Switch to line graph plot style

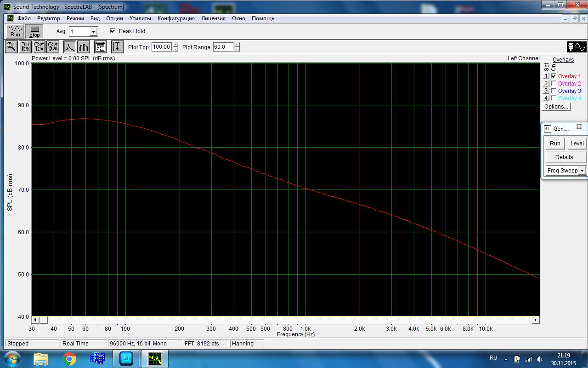69,47
